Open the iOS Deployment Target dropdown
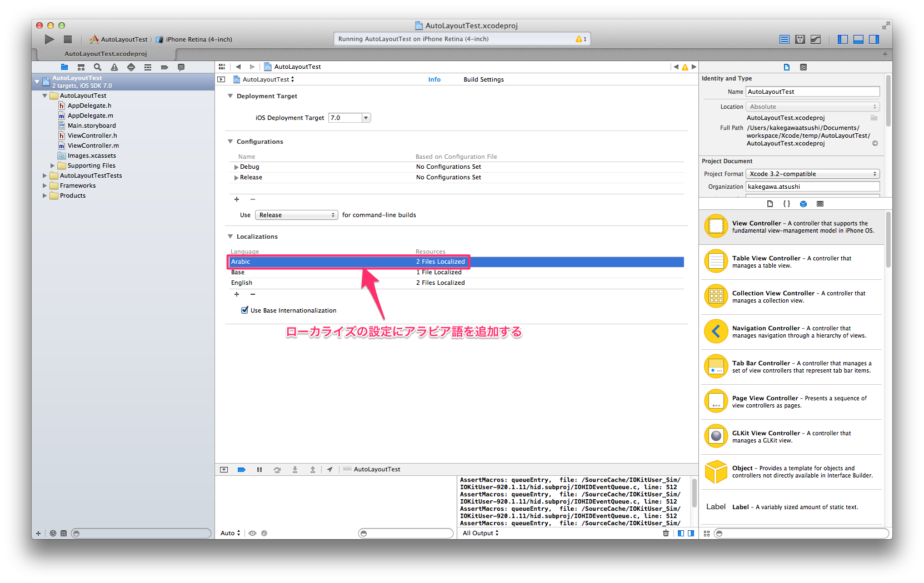 [x=365, y=117]
